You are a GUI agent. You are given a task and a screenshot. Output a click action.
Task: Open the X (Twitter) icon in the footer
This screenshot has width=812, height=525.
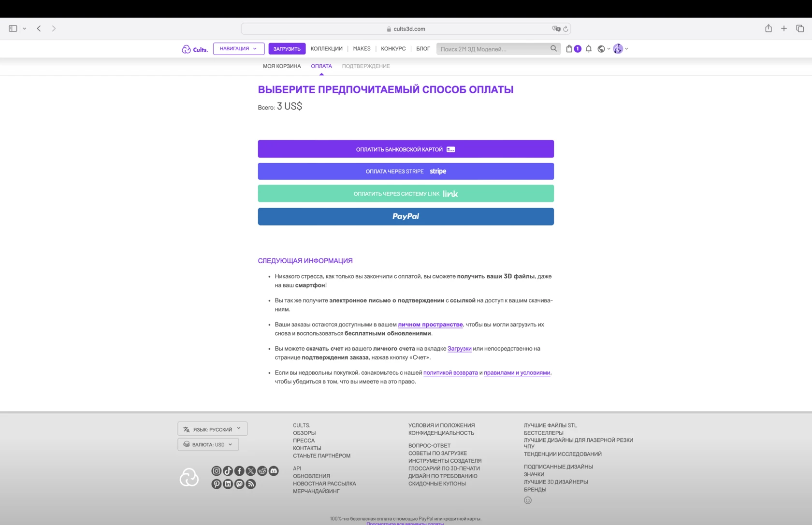coord(251,471)
